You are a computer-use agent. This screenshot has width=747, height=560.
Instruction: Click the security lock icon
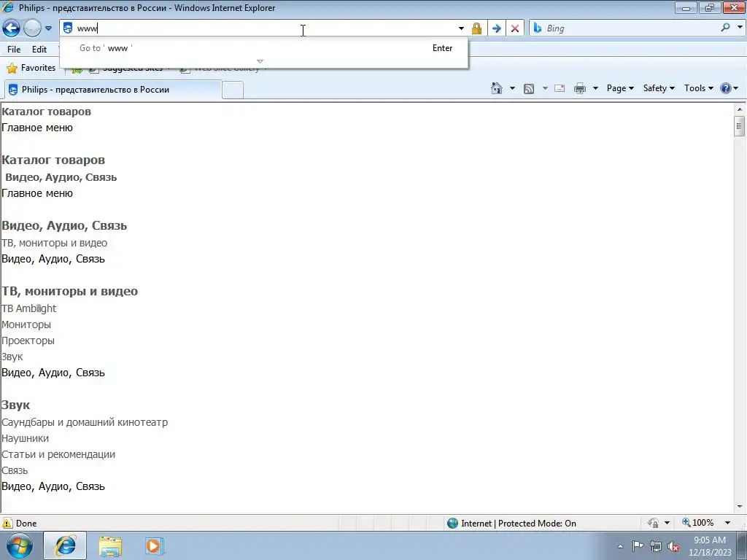[476, 28]
